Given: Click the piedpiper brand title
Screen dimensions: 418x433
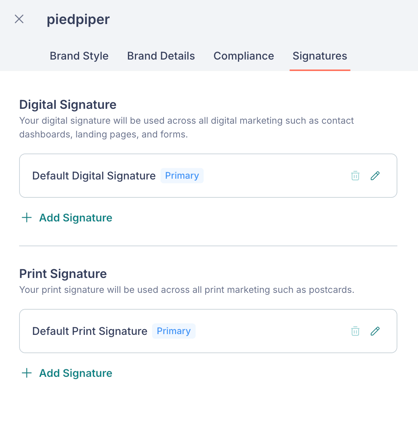Looking at the screenshot, I should pyautogui.click(x=78, y=19).
